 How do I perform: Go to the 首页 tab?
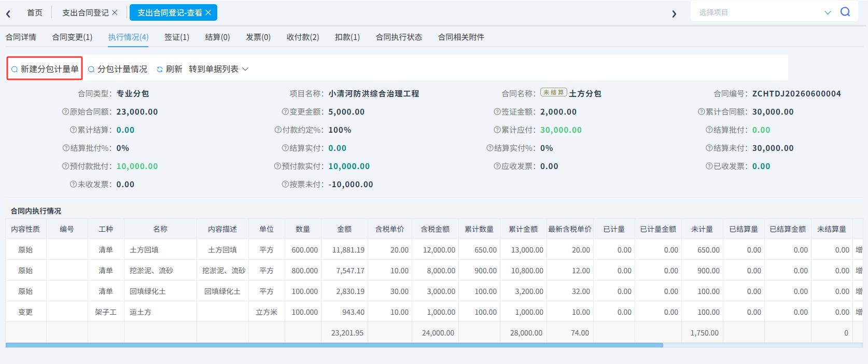[35, 12]
